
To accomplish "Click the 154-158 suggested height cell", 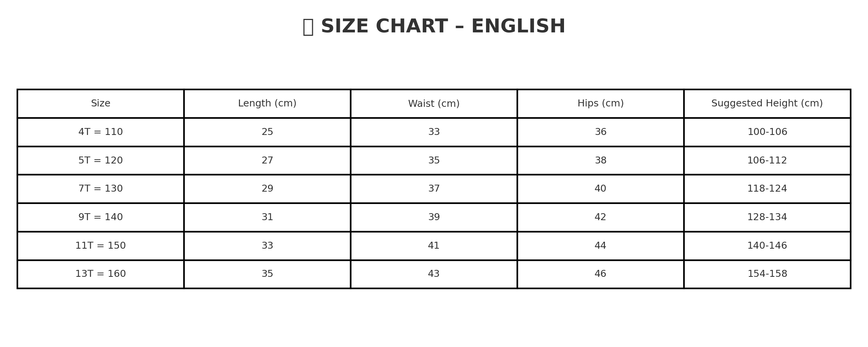I will coord(767,274).
